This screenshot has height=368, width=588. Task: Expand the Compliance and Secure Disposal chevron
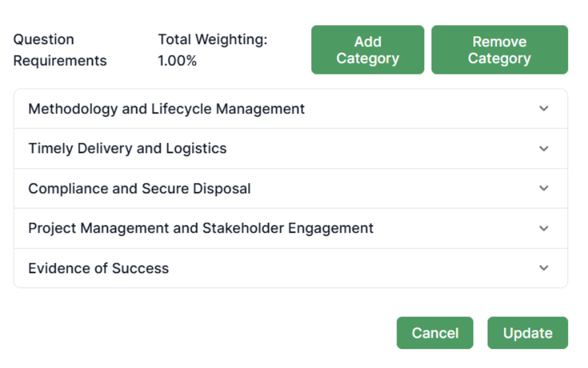[544, 188]
